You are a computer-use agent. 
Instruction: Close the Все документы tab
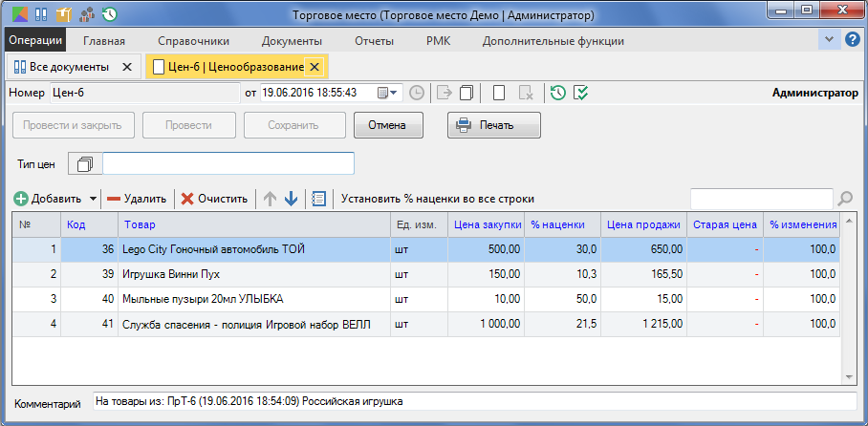click(127, 67)
